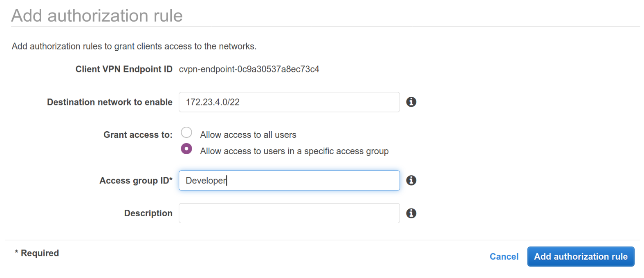
Task: Click 'Allow access to users in a specific access group' text
Action: (294, 151)
